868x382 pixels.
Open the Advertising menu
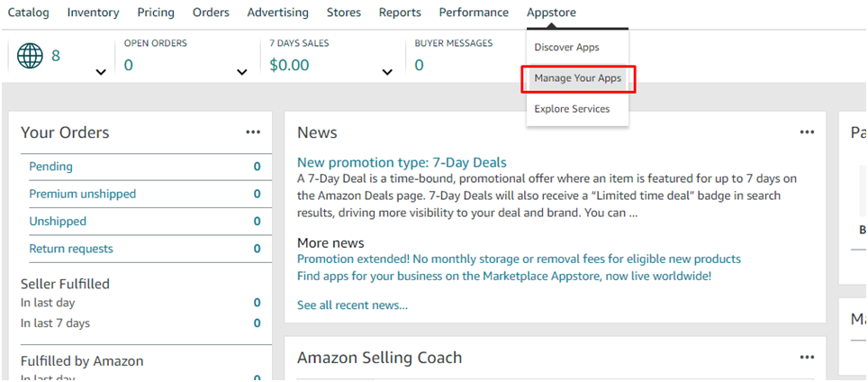[x=278, y=13]
